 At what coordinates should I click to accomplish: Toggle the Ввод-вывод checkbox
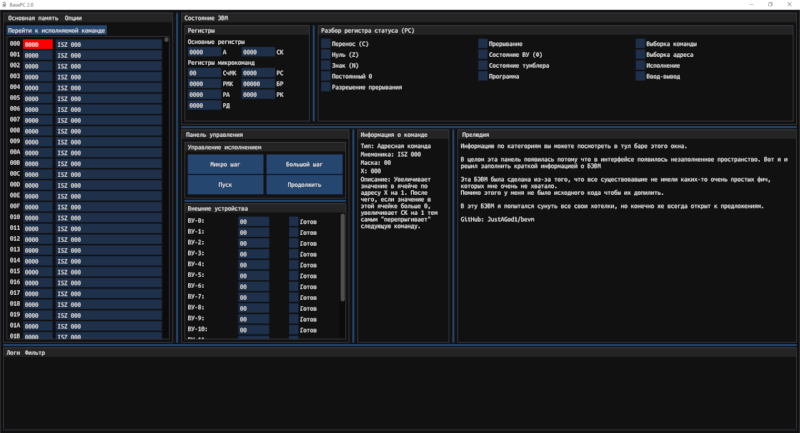(x=640, y=77)
